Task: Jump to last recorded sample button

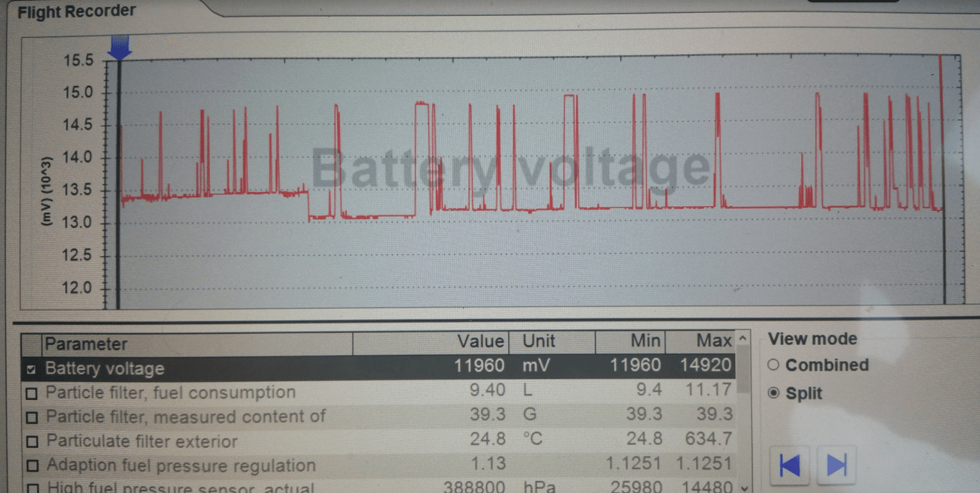Action: pos(837,465)
